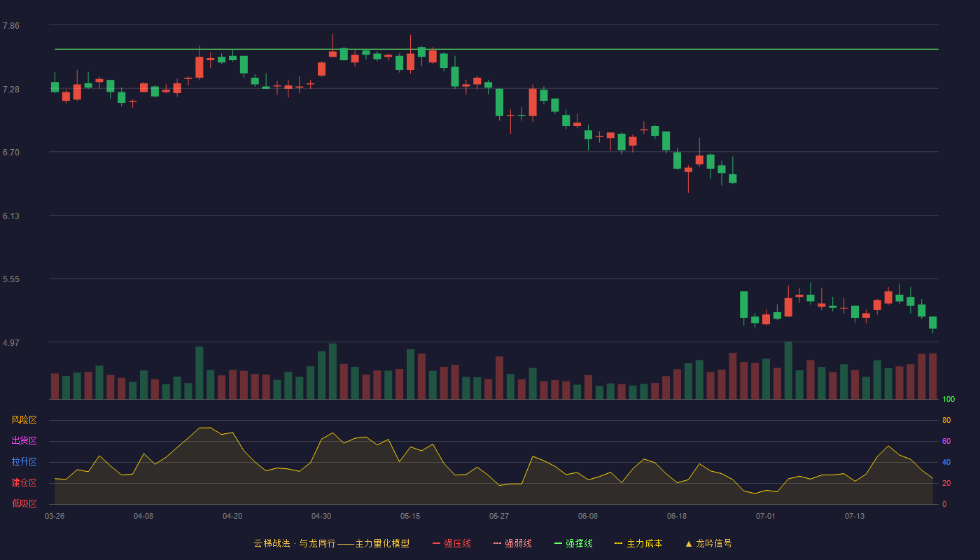Click the 5.55 price axis label
Viewport: 980px width, 560px height.
click(11, 279)
